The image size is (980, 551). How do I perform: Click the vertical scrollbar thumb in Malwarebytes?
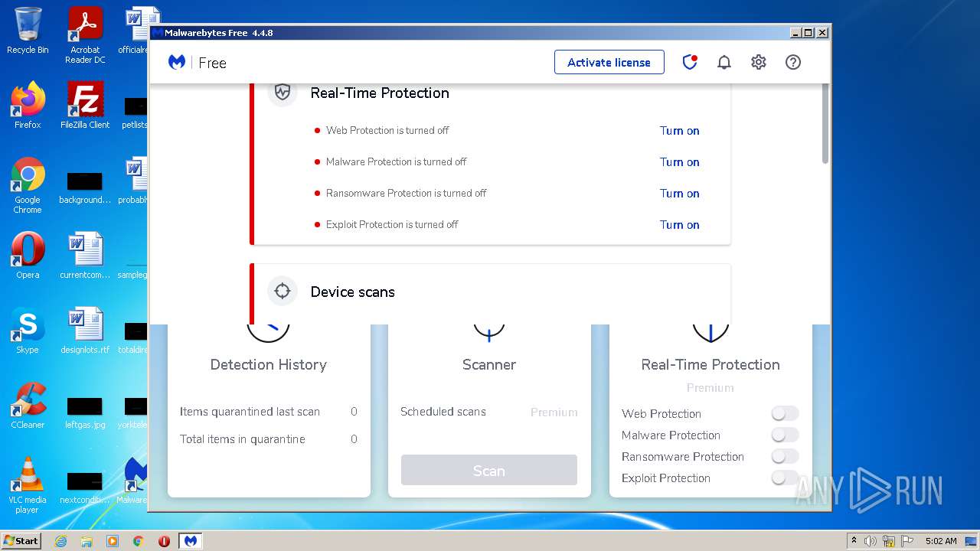tap(825, 122)
